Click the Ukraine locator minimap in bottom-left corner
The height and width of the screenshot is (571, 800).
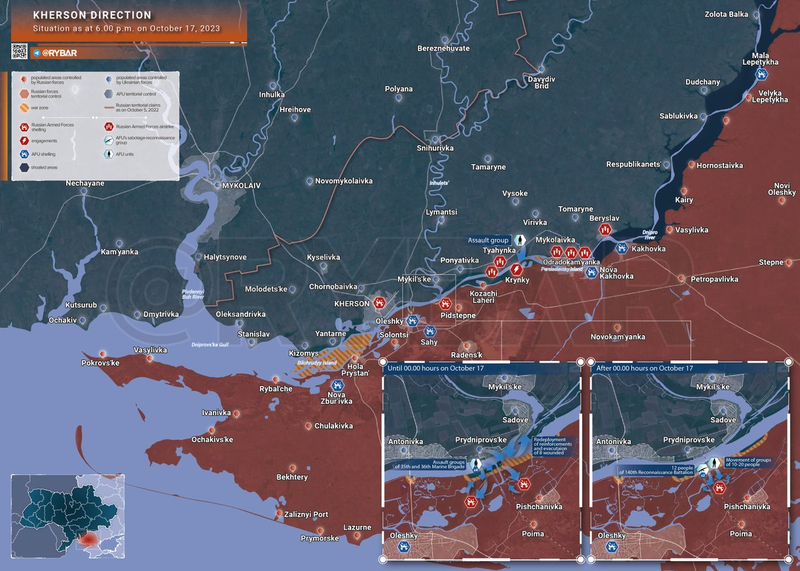[66, 513]
